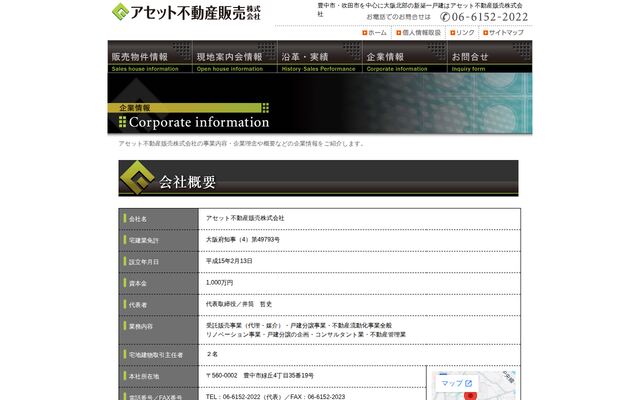Click the 業務内容 row label
The image size is (640, 400).
point(140,327)
